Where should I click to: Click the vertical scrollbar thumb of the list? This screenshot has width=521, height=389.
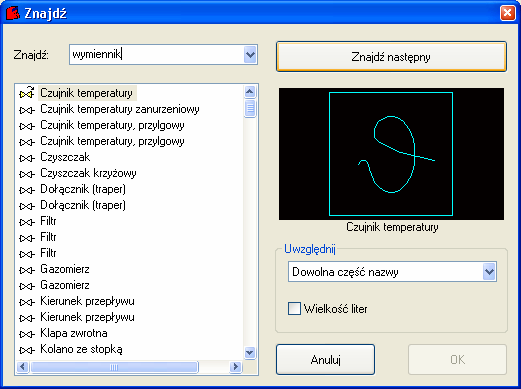tap(250, 108)
